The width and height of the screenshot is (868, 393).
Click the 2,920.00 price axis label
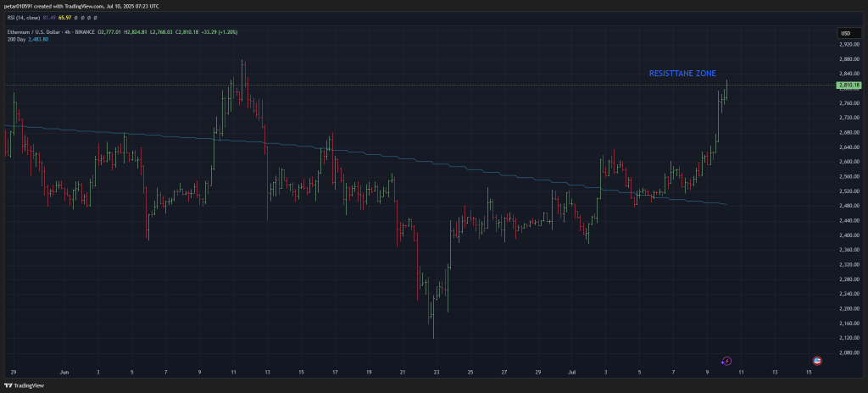(x=849, y=44)
